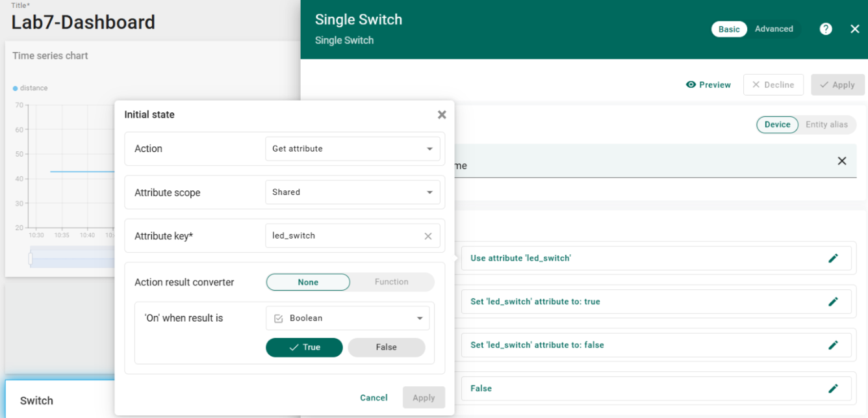The width and height of the screenshot is (868, 418).
Task: Set action result converter to None
Action: (x=308, y=282)
